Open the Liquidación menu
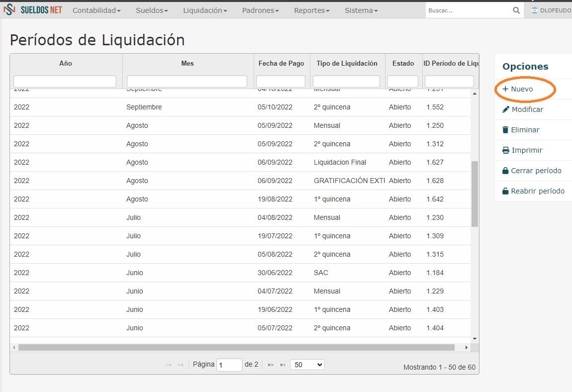Screen dimensions: 572x392 205,10
